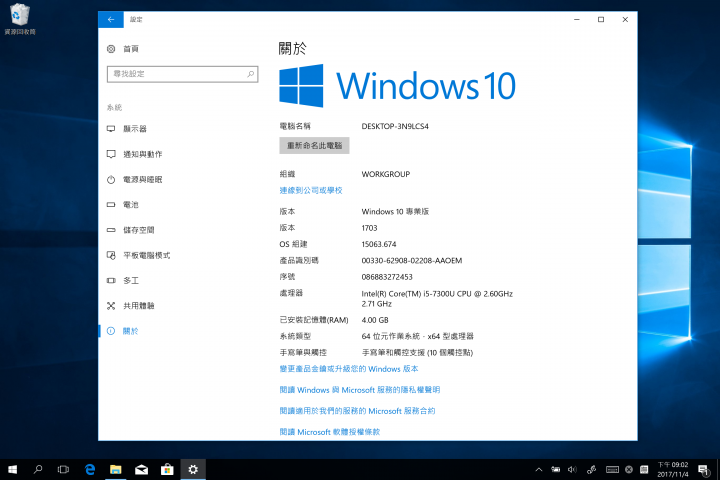This screenshot has width=720, height=480.
Task: Open Task View on the taskbar
Action: pyautogui.click(x=63, y=469)
